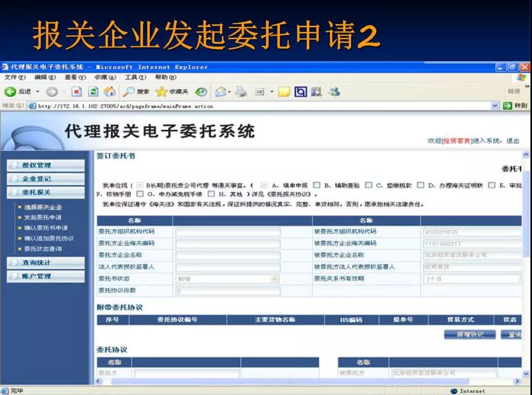Open the Mail envelope icon
Image resolution: width=532 pixels, height=395 pixels.
tap(221, 92)
